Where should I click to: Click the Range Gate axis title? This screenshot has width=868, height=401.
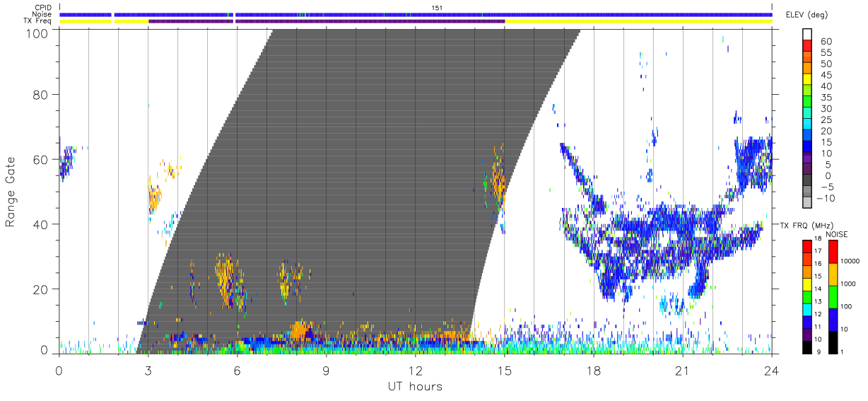(x=11, y=192)
